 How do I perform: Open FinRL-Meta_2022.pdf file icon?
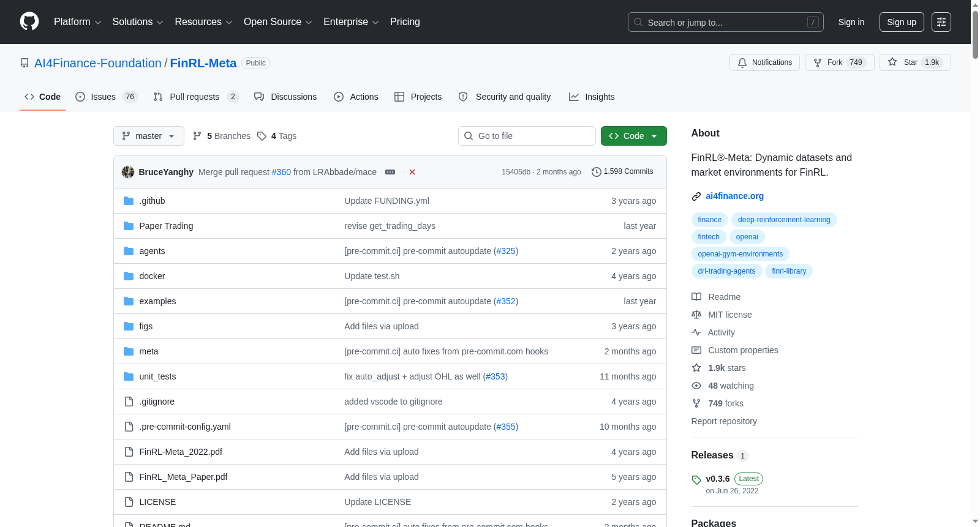click(x=129, y=452)
